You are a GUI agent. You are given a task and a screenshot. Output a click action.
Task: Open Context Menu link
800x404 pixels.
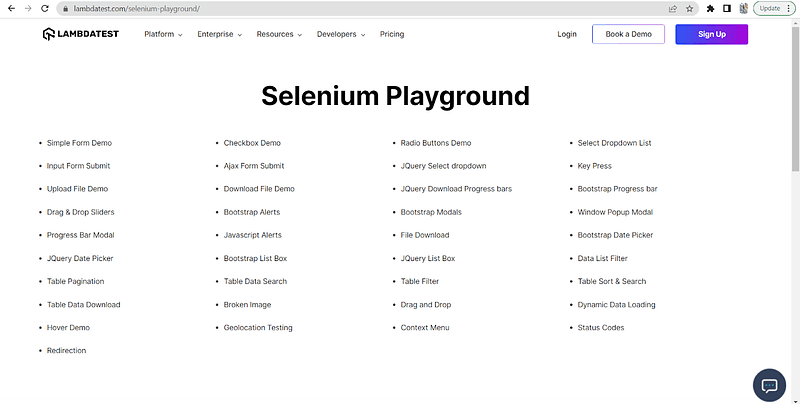(425, 327)
